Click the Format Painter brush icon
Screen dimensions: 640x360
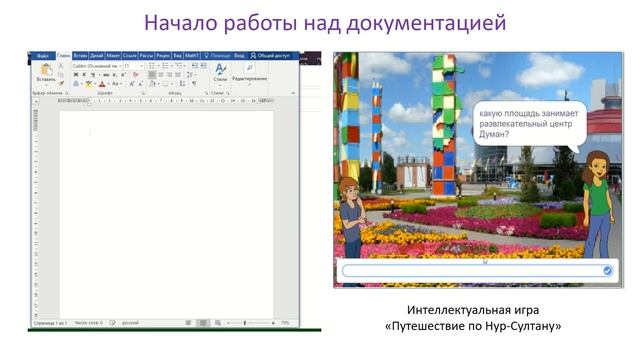click(x=61, y=83)
